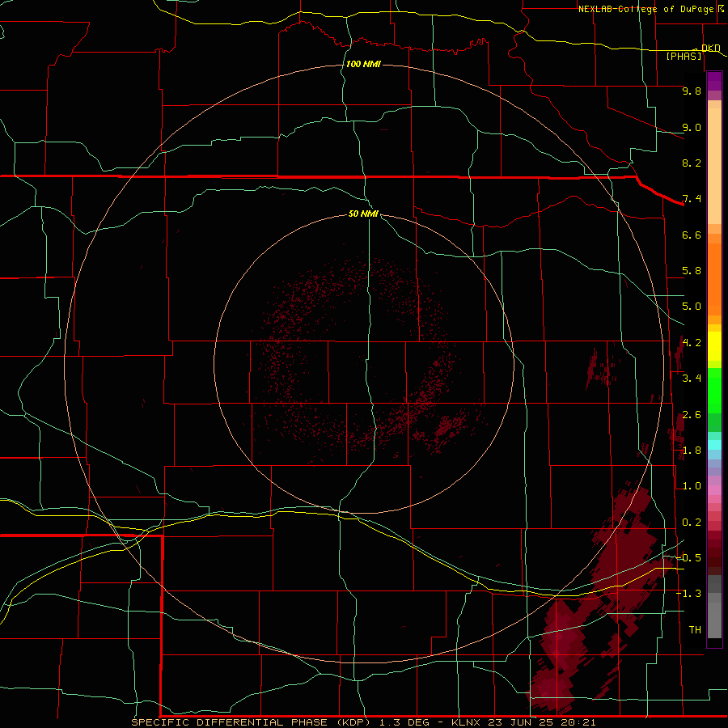This screenshot has width=728, height=728.
Task: Click the 3.4 value on the color scale
Action: (692, 379)
